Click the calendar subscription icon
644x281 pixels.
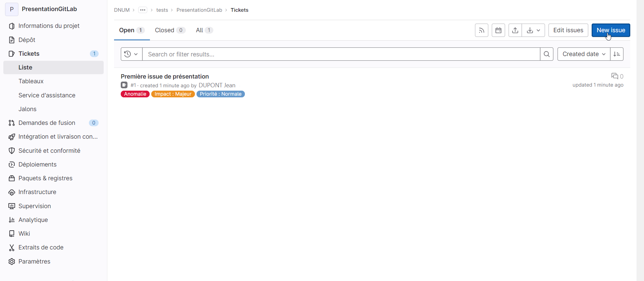pyautogui.click(x=498, y=30)
